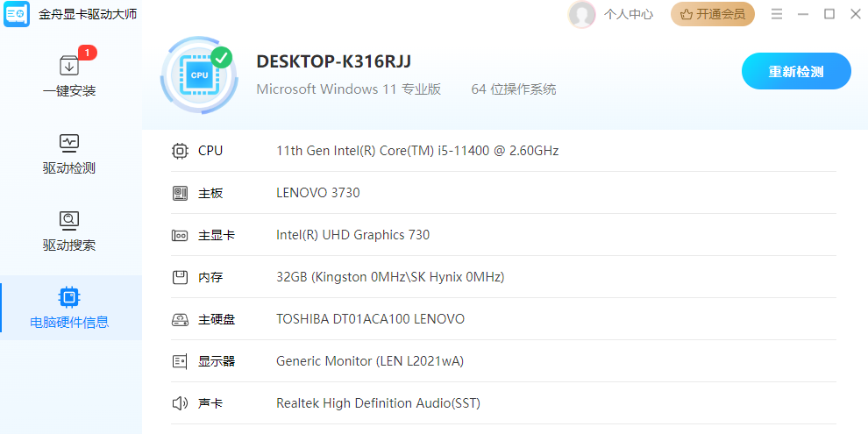Click Microsoft Windows 11 专业版 text

pos(349,89)
